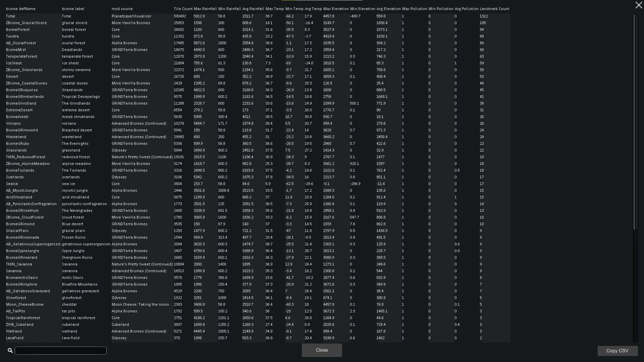The height and width of the screenshot is (362, 644).
Task: Sort by Max Rainfall column header
Action: (205, 9)
